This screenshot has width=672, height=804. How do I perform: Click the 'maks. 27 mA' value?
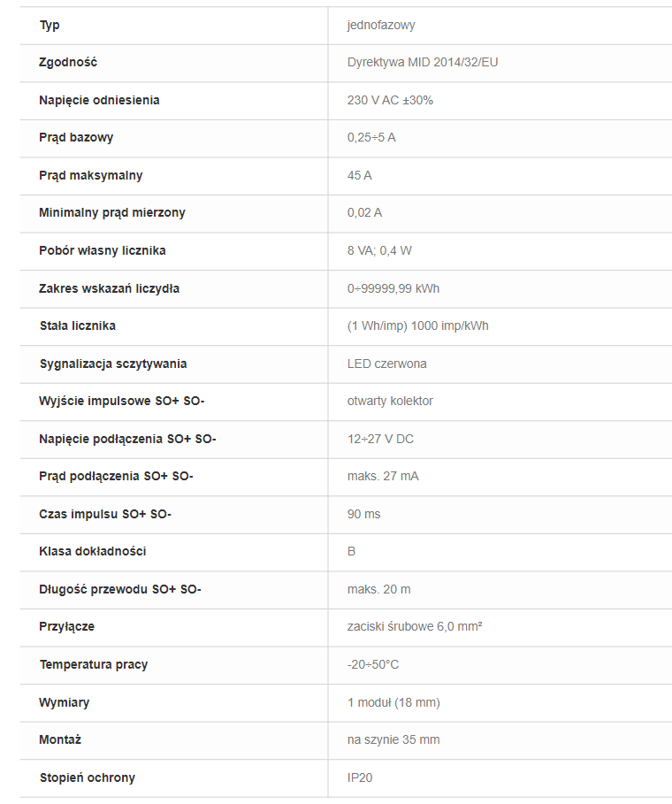click(383, 477)
